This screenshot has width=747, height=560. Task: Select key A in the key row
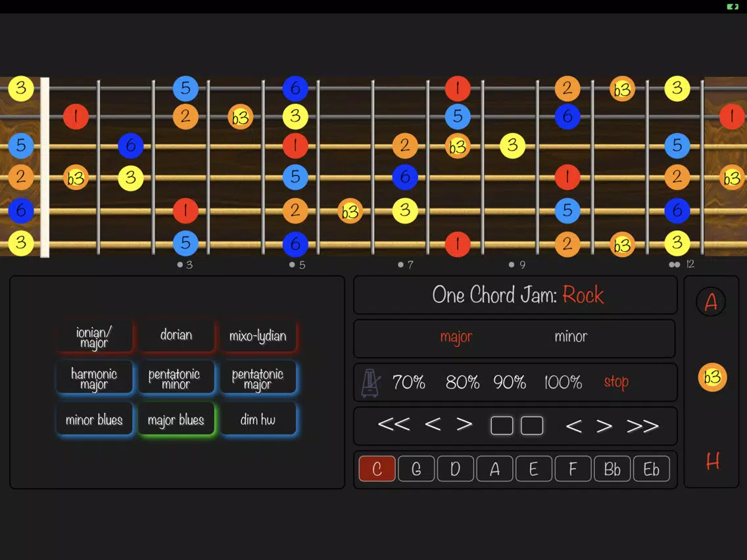click(494, 469)
